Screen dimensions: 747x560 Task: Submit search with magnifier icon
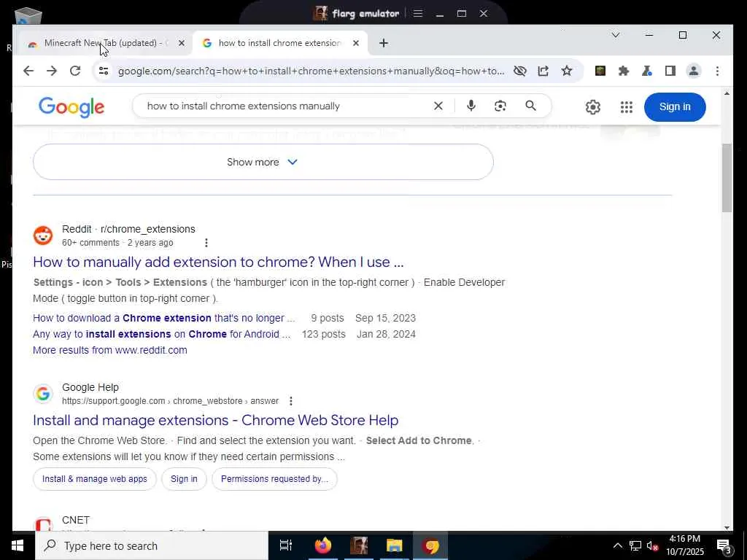531,106
